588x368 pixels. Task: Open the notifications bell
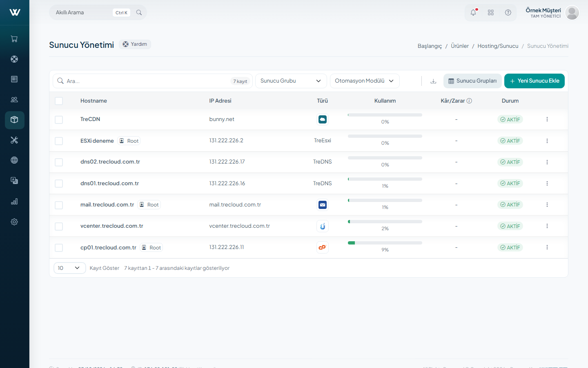(x=473, y=13)
